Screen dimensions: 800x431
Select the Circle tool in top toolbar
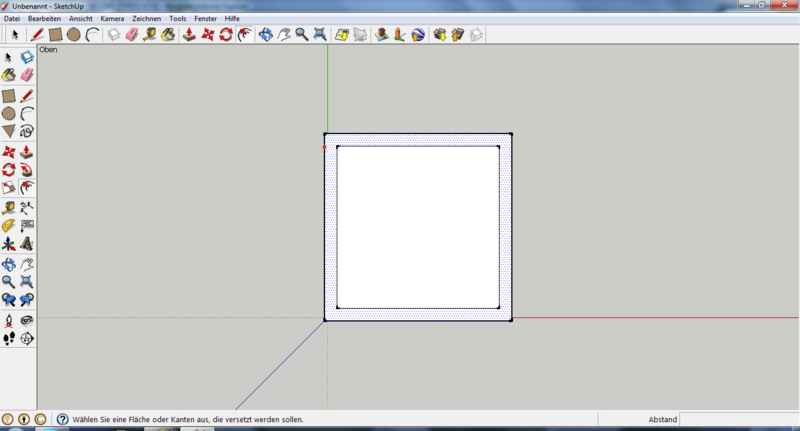pyautogui.click(x=74, y=34)
